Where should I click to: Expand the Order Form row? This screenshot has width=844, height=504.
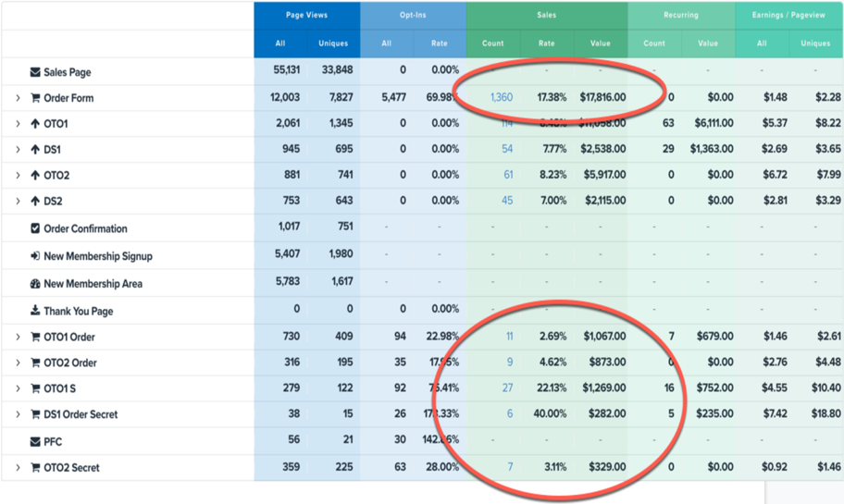(18, 98)
